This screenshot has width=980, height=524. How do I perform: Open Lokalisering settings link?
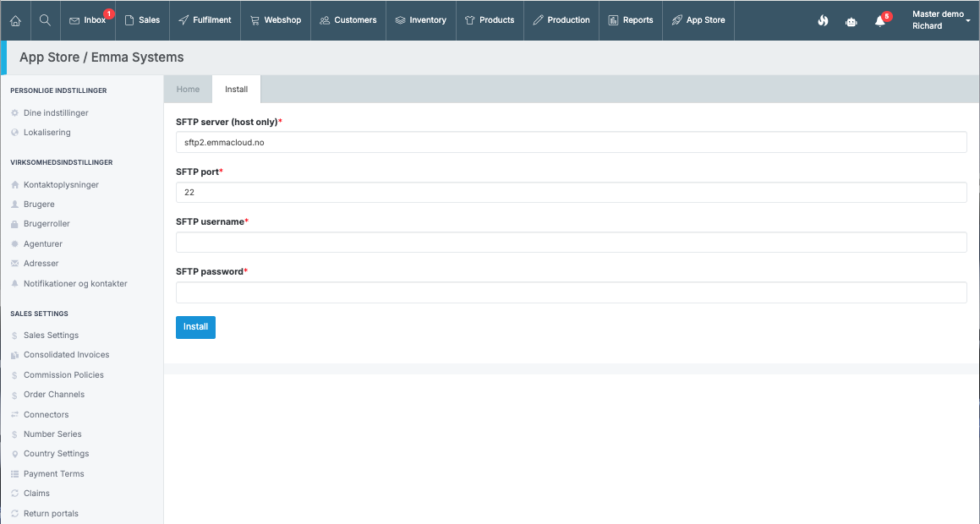[47, 133]
